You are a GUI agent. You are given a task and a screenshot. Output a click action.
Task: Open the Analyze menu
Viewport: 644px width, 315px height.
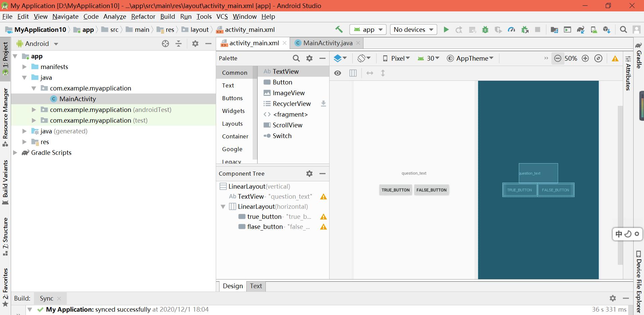(x=115, y=16)
